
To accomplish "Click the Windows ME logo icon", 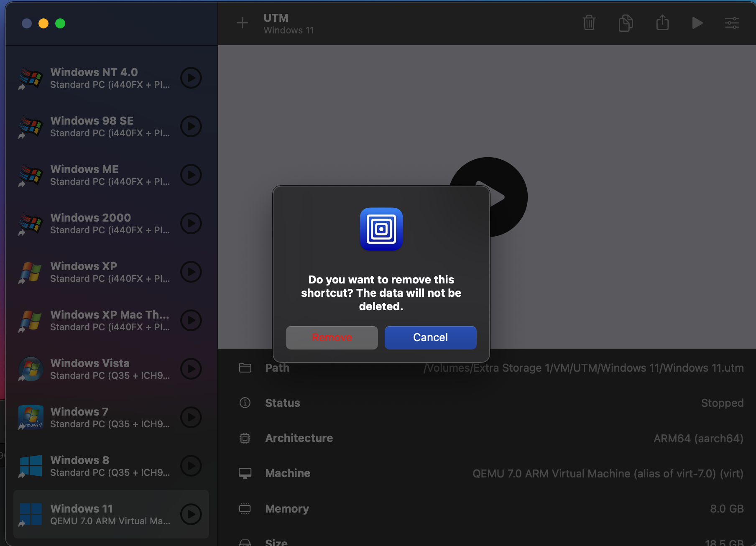I will click(31, 175).
